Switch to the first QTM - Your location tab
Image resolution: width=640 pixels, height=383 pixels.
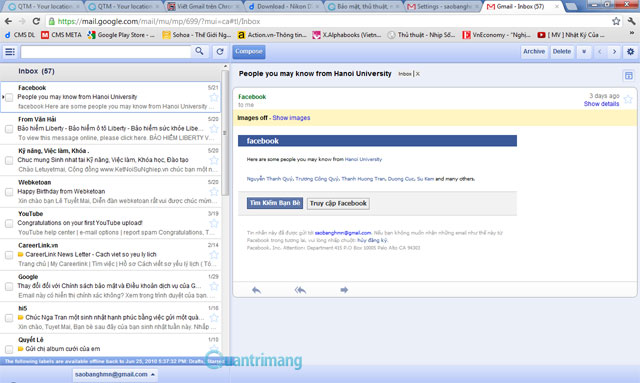pyautogui.click(x=43, y=7)
